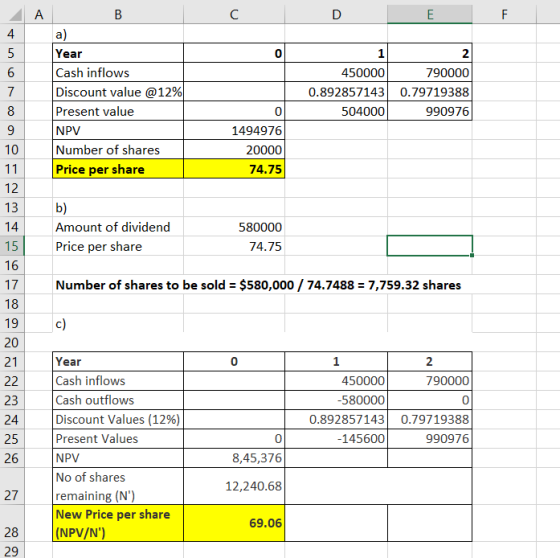
Task: Click year '1' cell in row 5
Action: (x=336, y=53)
